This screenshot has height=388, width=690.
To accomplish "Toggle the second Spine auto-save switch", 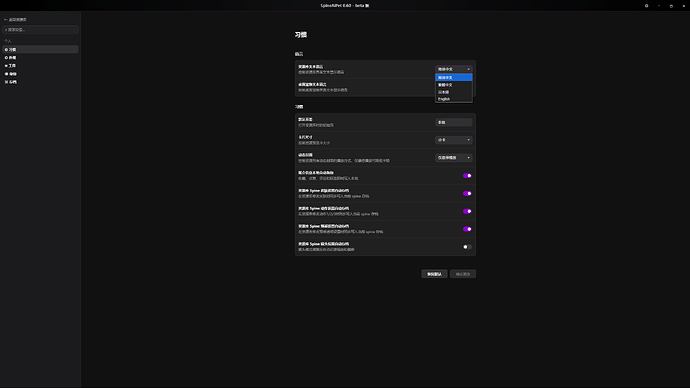I will click(x=467, y=211).
